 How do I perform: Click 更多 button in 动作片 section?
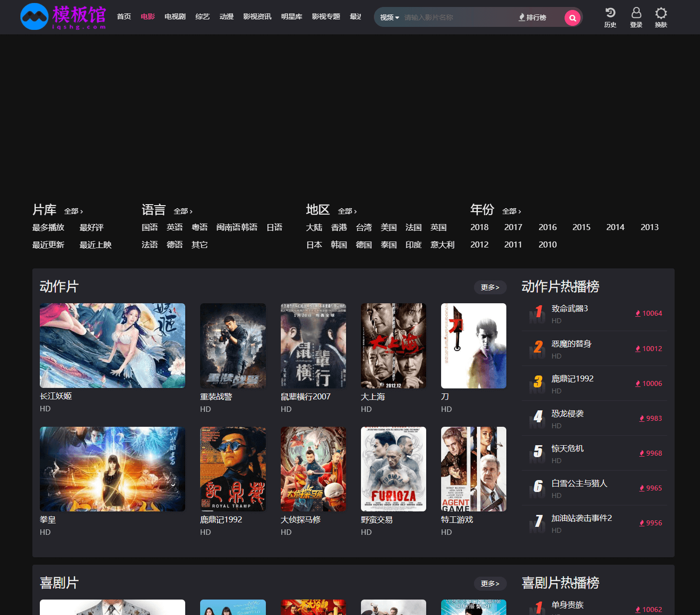click(x=490, y=287)
